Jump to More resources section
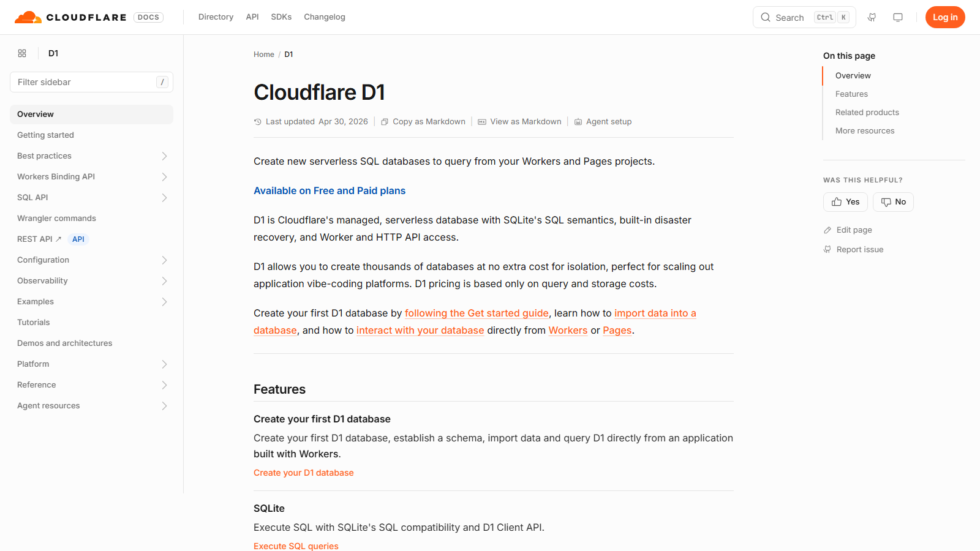The height and width of the screenshot is (551, 980). click(x=865, y=131)
